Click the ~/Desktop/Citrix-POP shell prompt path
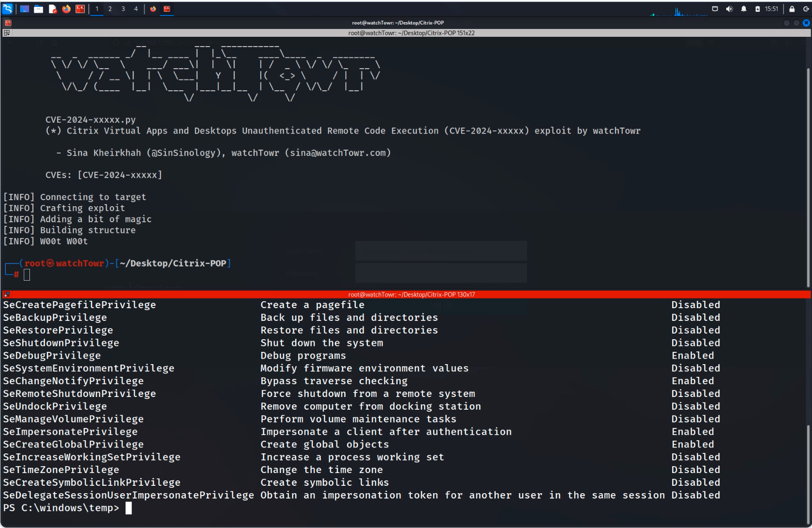The image size is (812, 528). [173, 263]
